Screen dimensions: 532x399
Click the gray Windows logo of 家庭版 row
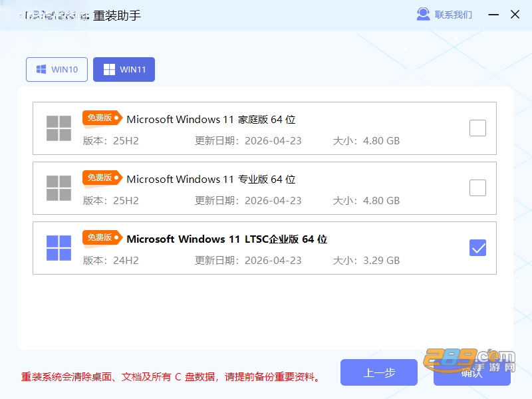59,128
